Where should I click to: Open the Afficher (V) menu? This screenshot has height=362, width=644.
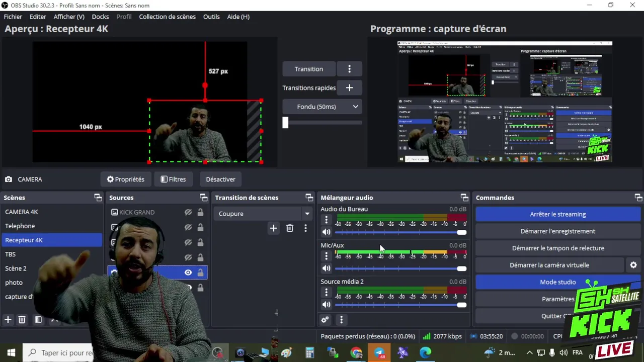click(69, 17)
